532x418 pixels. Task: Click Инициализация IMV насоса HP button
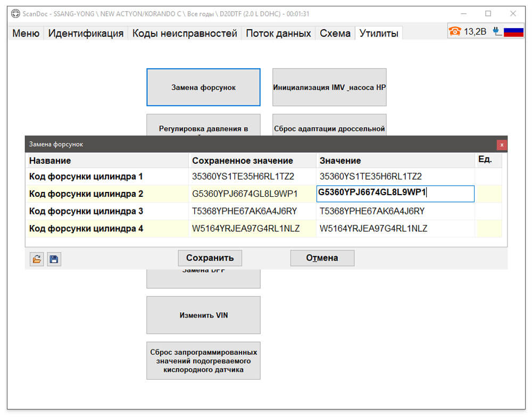point(329,87)
